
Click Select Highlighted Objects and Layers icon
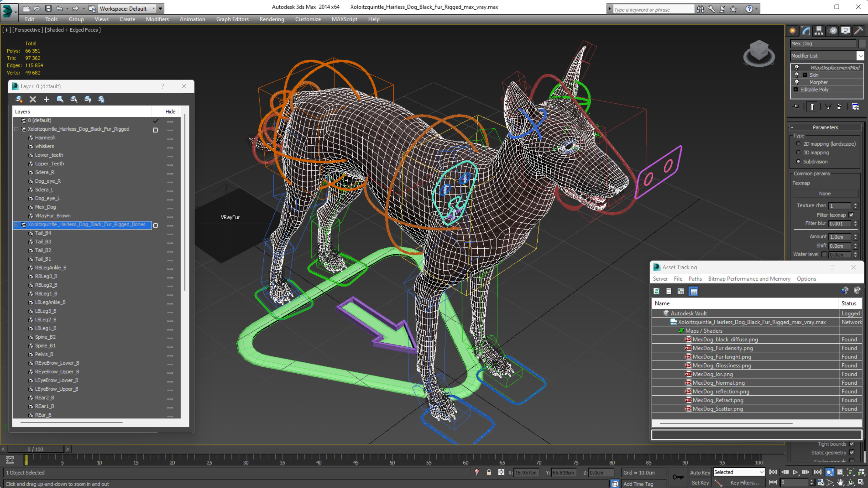click(60, 99)
